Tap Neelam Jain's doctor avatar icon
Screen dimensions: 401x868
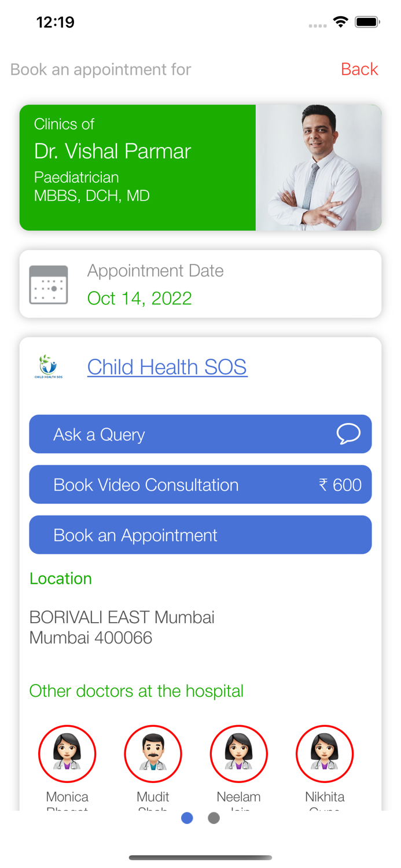point(238,753)
